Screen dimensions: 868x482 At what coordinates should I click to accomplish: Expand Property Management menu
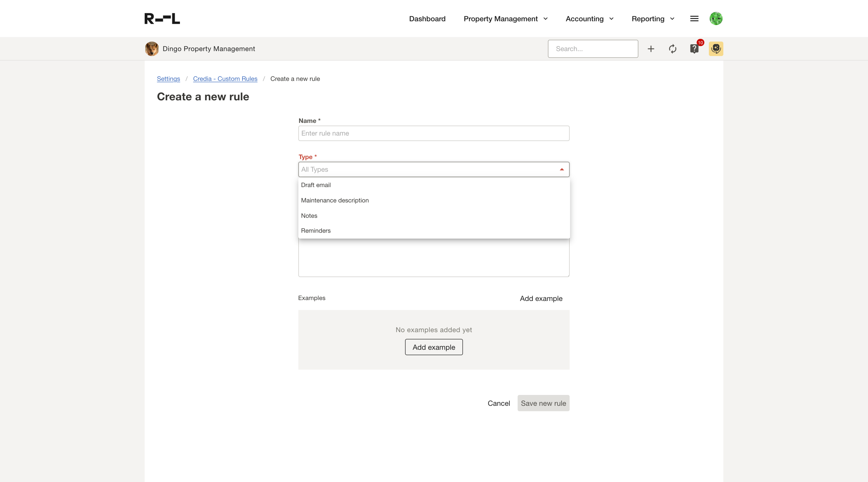click(x=505, y=19)
